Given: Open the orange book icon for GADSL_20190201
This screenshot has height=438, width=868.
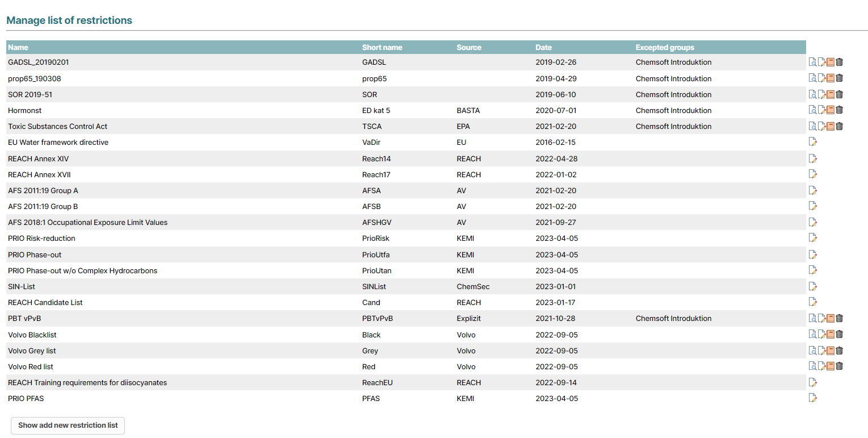Looking at the screenshot, I should [830, 62].
